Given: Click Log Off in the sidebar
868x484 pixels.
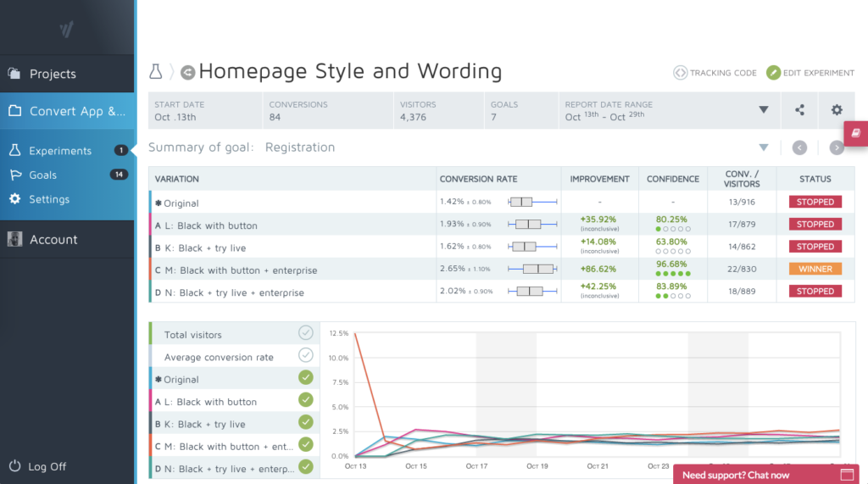Looking at the screenshot, I should coord(47,466).
